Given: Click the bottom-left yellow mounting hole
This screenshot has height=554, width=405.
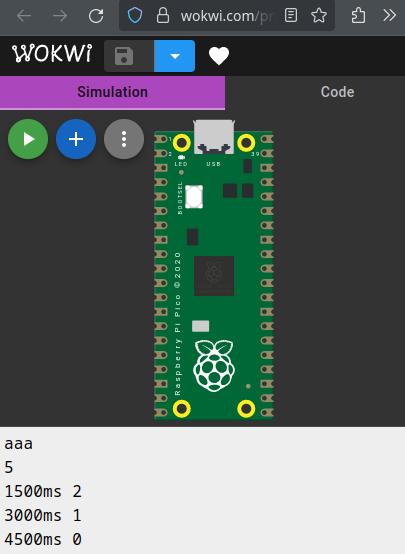Looking at the screenshot, I should coord(182,409).
